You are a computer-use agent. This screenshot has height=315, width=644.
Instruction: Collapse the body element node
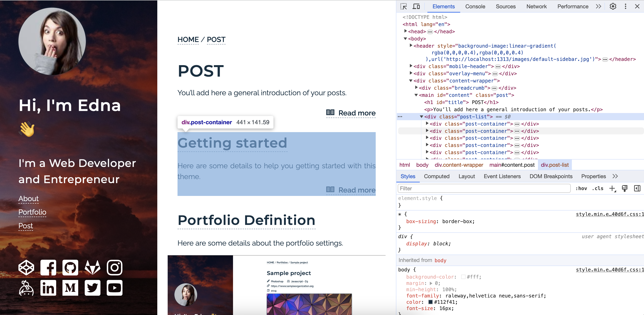pos(406,38)
